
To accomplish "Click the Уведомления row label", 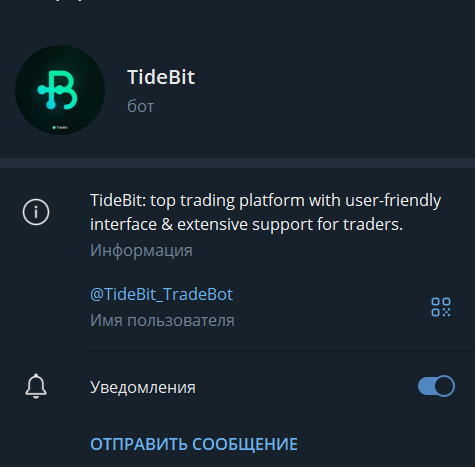I will (x=143, y=387).
